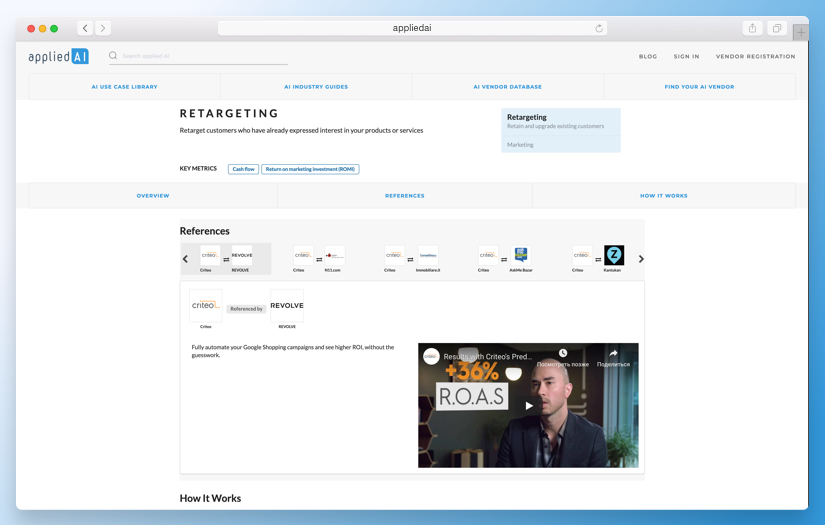The image size is (825, 525).
Task: Click the exchange arrows between Criteo and REVOLVE
Action: pyautogui.click(x=226, y=259)
